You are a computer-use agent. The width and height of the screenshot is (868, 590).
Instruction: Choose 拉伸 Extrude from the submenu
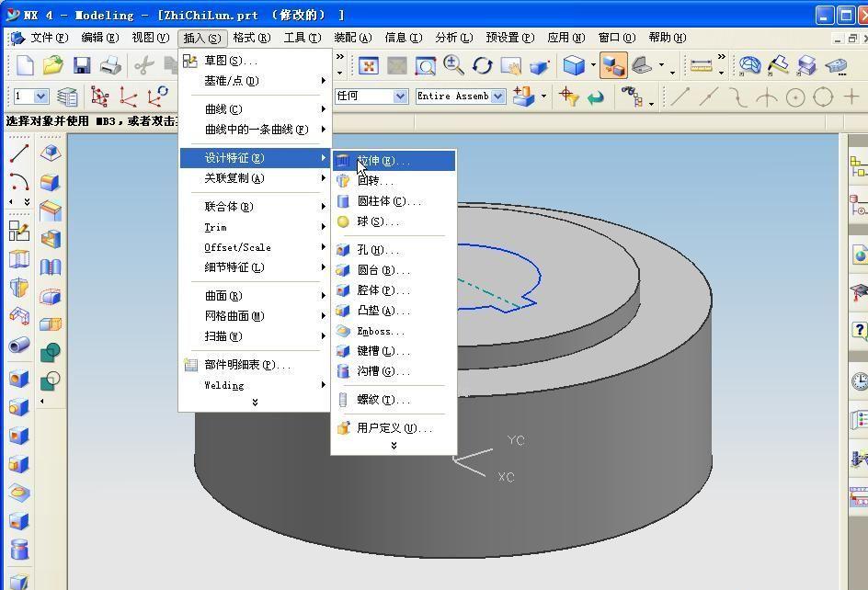pyautogui.click(x=380, y=160)
